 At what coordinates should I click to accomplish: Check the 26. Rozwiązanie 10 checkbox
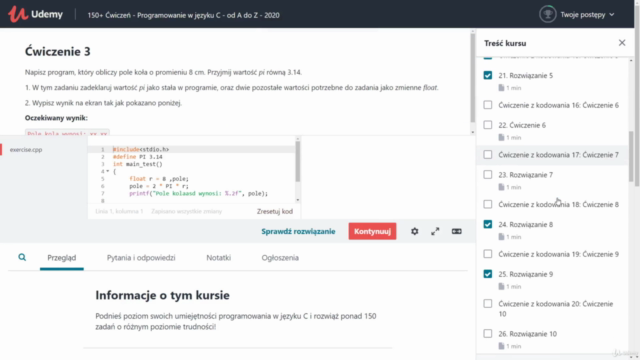tap(488, 333)
